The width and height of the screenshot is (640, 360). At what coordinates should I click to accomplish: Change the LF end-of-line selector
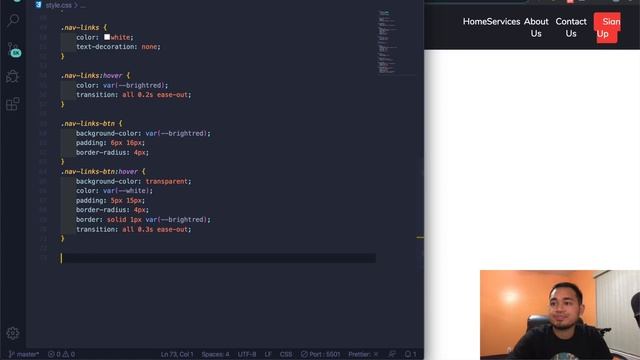(x=268, y=354)
